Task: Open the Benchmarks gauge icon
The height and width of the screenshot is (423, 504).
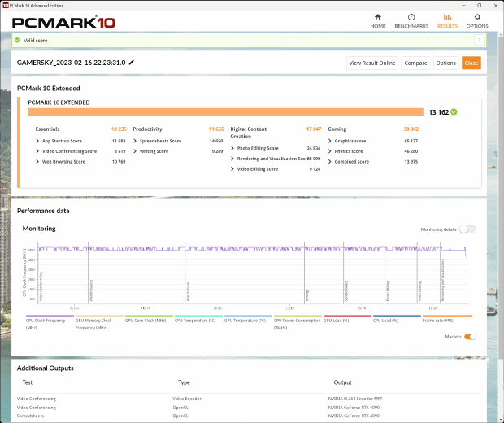Action: coord(411,17)
